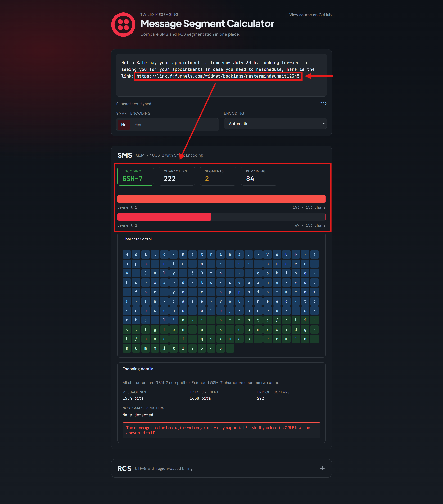
Task: Click the RCS section heading
Action: (x=124, y=469)
